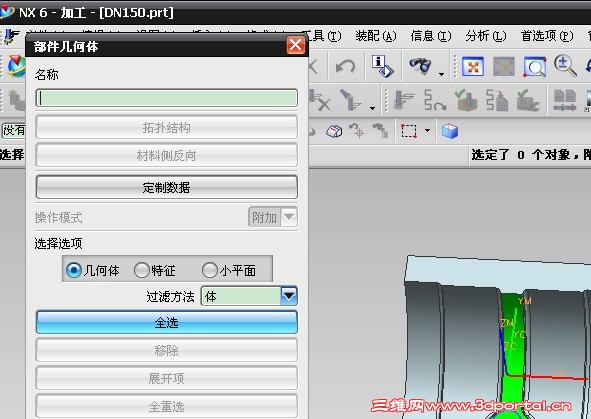The width and height of the screenshot is (591, 419).
Task: Click the 材料侧反向 button
Action: pyautogui.click(x=167, y=155)
